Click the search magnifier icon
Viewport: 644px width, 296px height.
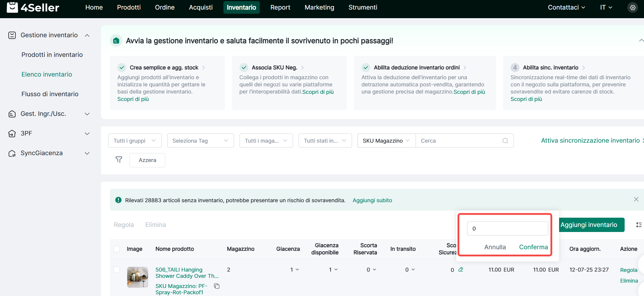point(505,141)
